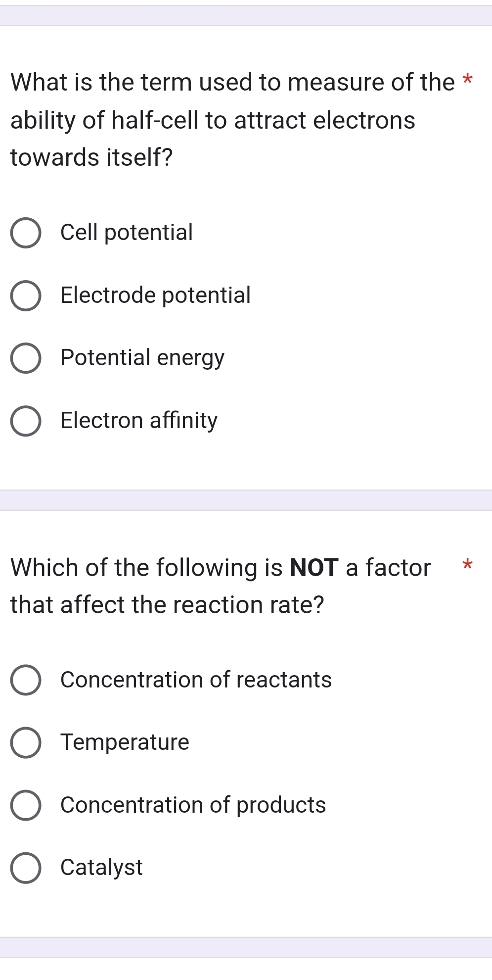
Task: Select the "Potential energy" radio button
Action: [27, 357]
